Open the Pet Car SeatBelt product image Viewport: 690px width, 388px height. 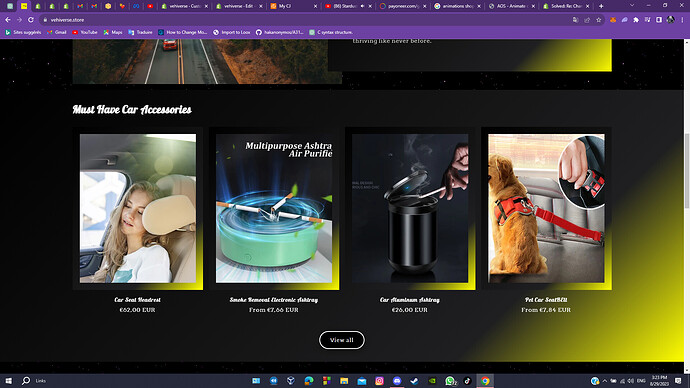(x=546, y=208)
